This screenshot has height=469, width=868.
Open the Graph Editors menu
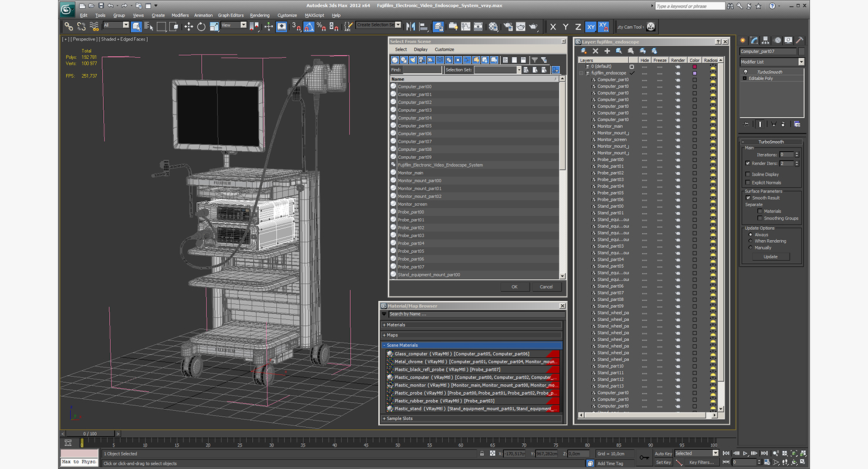point(230,15)
